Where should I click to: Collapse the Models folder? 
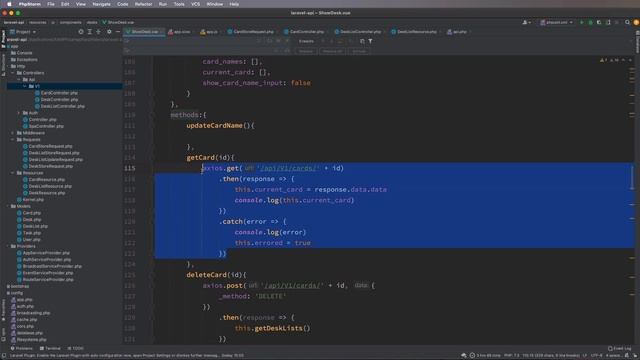tap(8, 206)
